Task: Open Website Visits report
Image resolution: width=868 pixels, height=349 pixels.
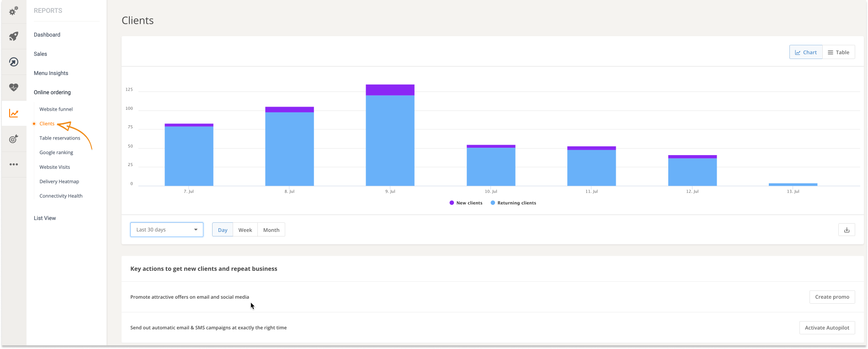Action: pyautogui.click(x=55, y=167)
